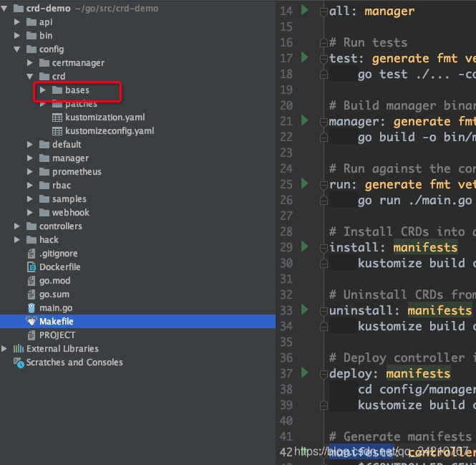Run the 'deploy' target gutter icon
This screenshot has height=465, width=476.
pyautogui.click(x=304, y=373)
